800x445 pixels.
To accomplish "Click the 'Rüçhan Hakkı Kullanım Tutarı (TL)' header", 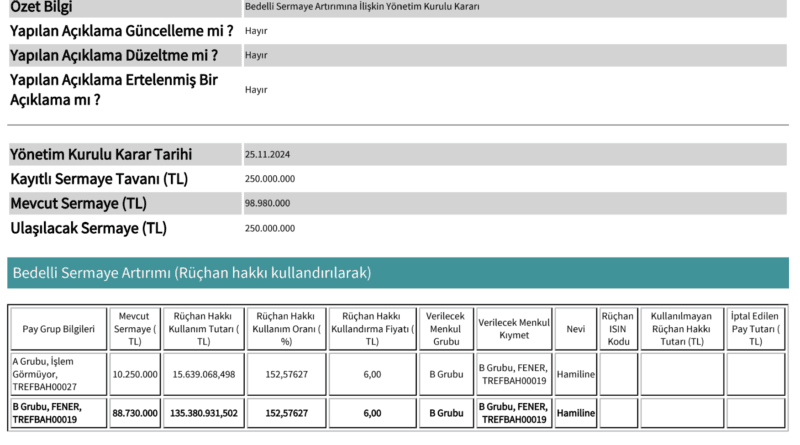I will click(x=204, y=329).
